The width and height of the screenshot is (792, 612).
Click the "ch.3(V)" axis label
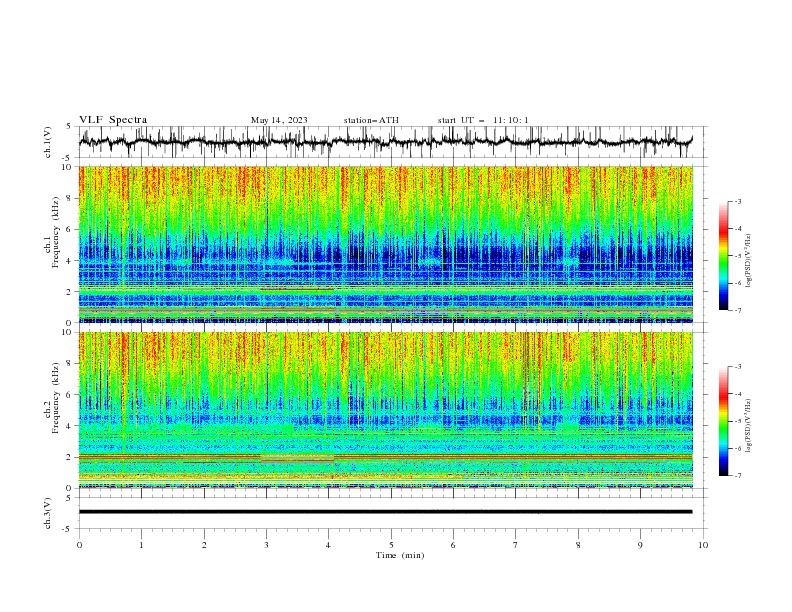48,513
